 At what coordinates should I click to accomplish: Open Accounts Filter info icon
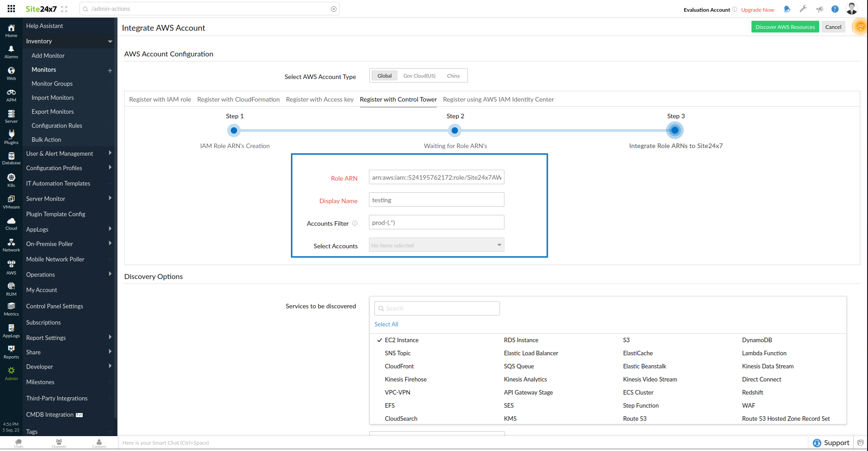pos(355,223)
